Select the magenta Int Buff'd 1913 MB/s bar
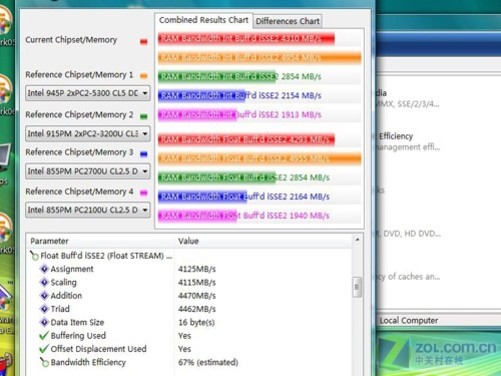This screenshot has height=376, width=501. click(x=197, y=115)
